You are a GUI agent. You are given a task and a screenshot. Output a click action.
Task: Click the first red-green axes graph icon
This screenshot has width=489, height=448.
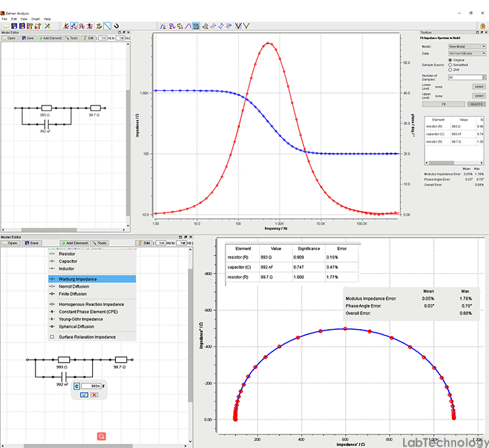click(66, 26)
